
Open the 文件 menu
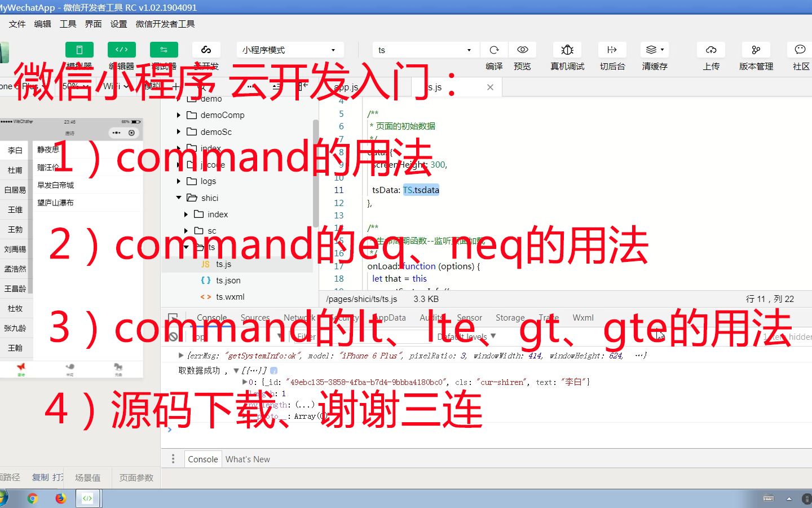pyautogui.click(x=17, y=24)
